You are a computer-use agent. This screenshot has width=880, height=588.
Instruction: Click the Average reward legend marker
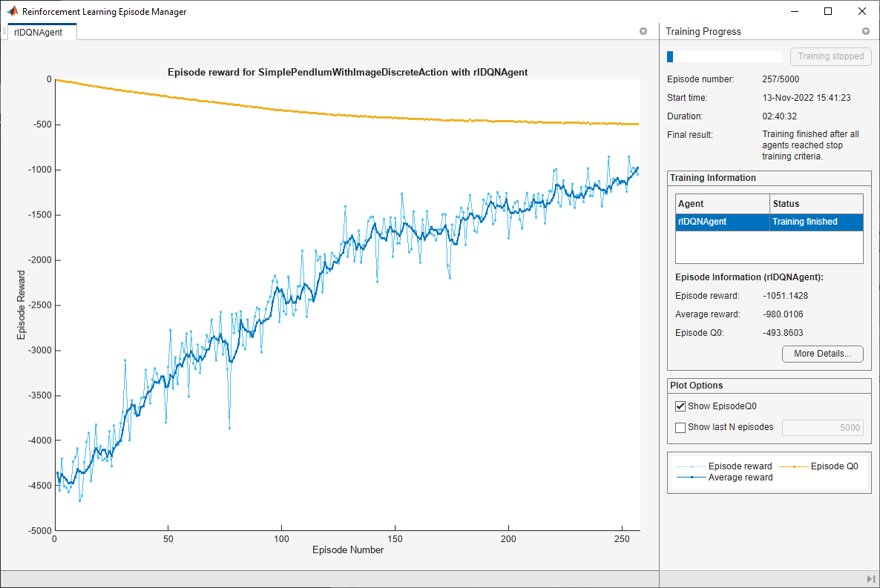coord(692,477)
